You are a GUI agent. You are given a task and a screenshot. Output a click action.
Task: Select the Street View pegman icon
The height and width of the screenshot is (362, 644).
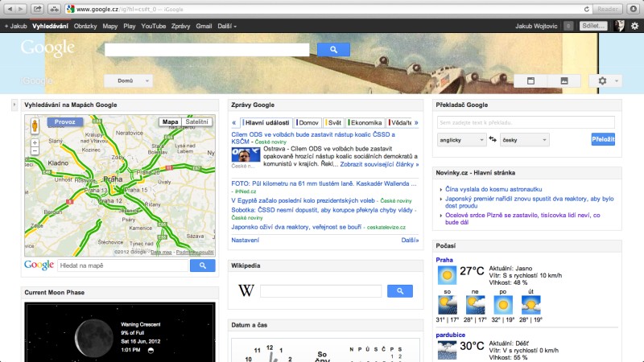point(35,126)
